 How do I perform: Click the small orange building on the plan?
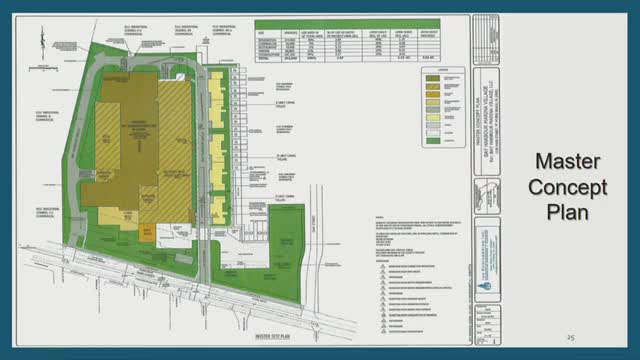pos(147,232)
